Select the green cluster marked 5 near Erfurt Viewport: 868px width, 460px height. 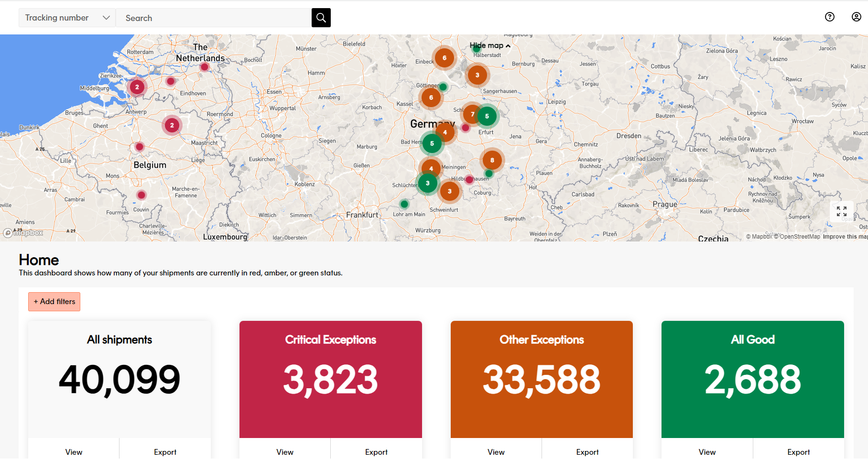click(x=487, y=115)
